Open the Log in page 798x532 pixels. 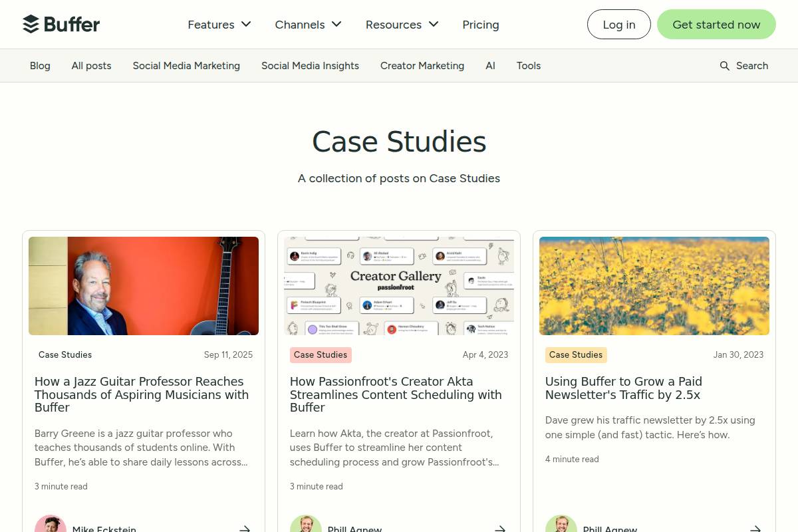(x=618, y=24)
